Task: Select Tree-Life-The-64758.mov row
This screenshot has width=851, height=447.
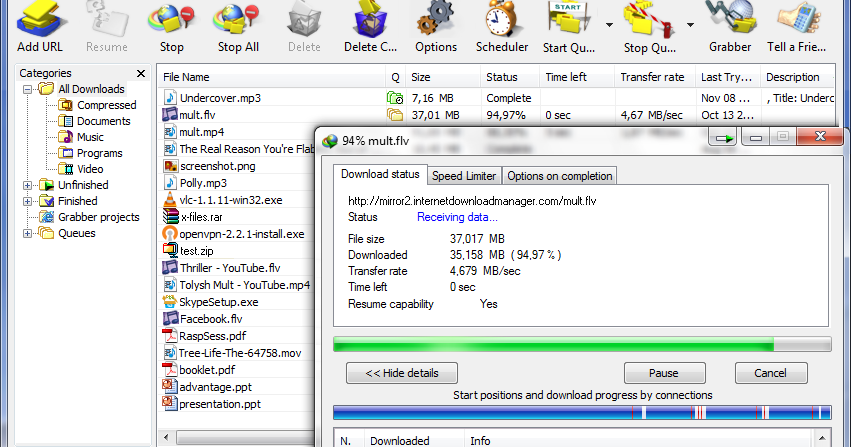Action: (x=237, y=353)
